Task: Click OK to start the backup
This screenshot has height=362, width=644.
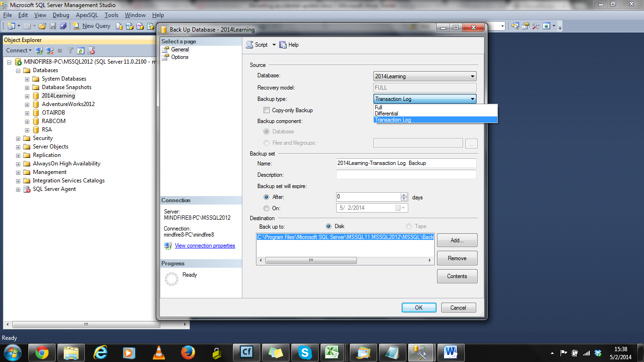Action: coord(419,307)
